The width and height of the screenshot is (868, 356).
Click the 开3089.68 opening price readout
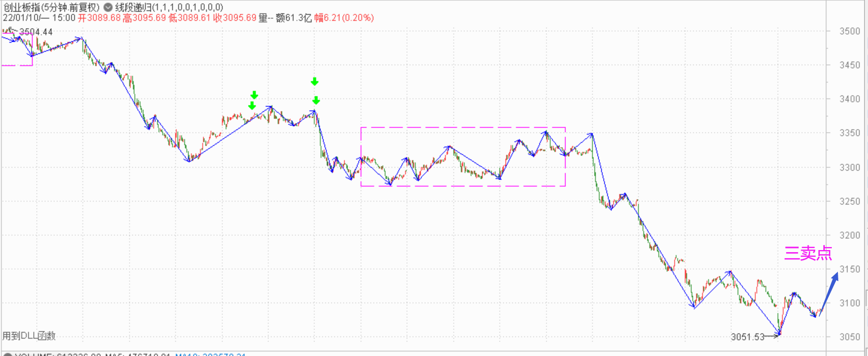100,18
